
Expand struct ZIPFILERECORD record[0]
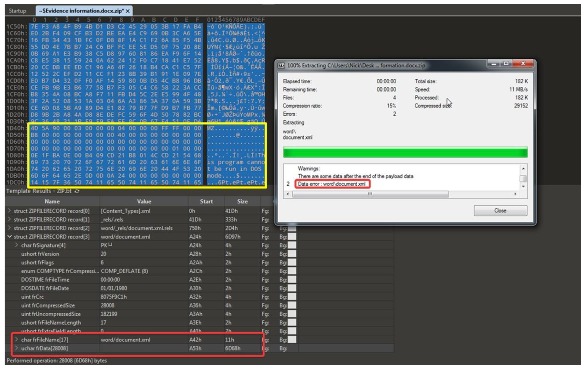pos(9,211)
